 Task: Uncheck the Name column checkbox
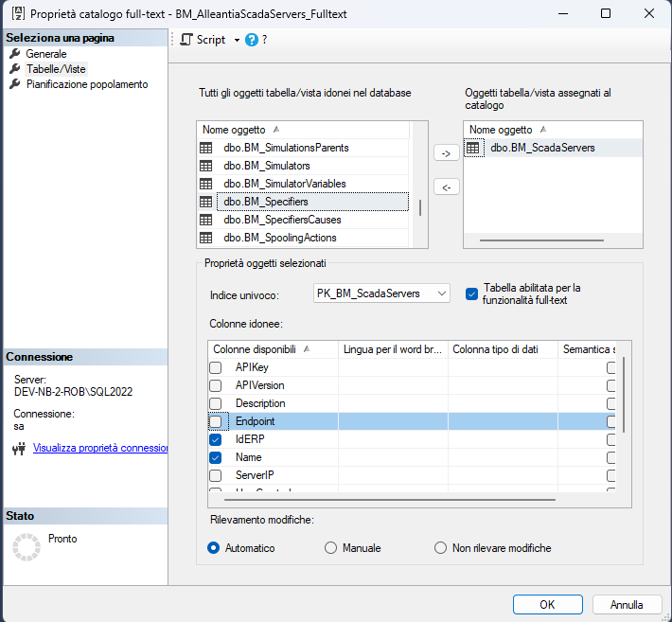click(216, 458)
